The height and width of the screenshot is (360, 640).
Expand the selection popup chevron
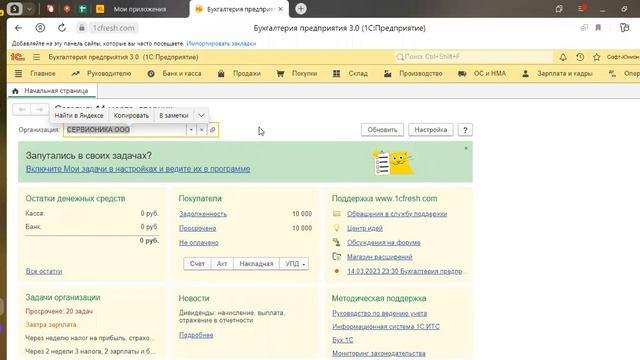click(201, 116)
